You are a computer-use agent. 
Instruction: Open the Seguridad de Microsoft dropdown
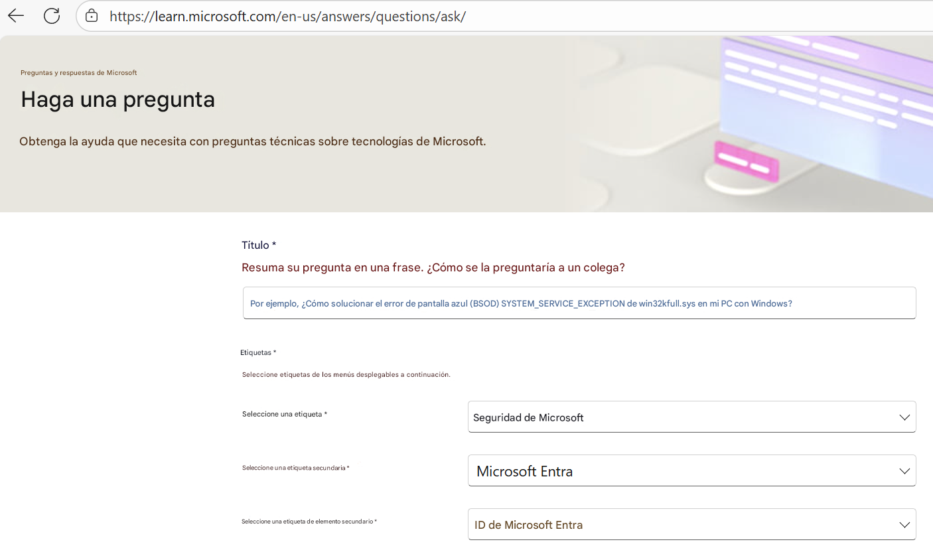pyautogui.click(x=691, y=417)
